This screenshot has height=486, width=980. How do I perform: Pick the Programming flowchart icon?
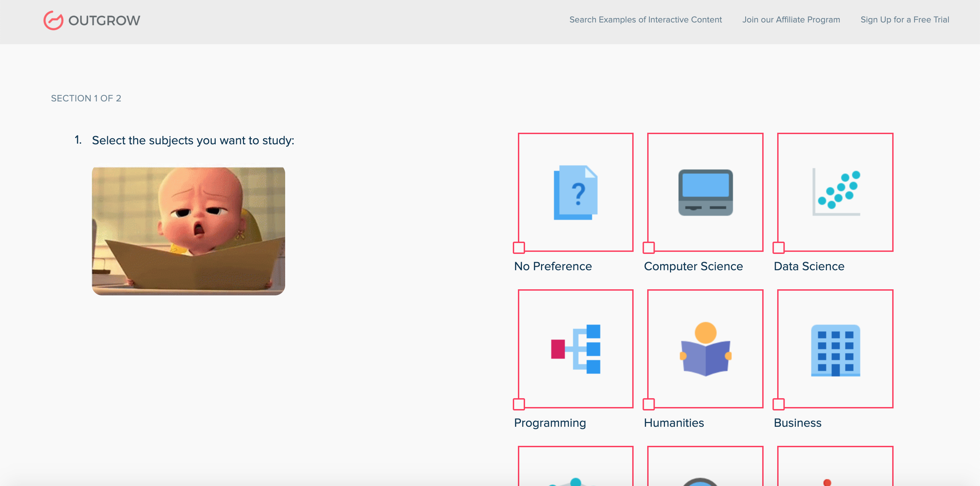tap(576, 349)
